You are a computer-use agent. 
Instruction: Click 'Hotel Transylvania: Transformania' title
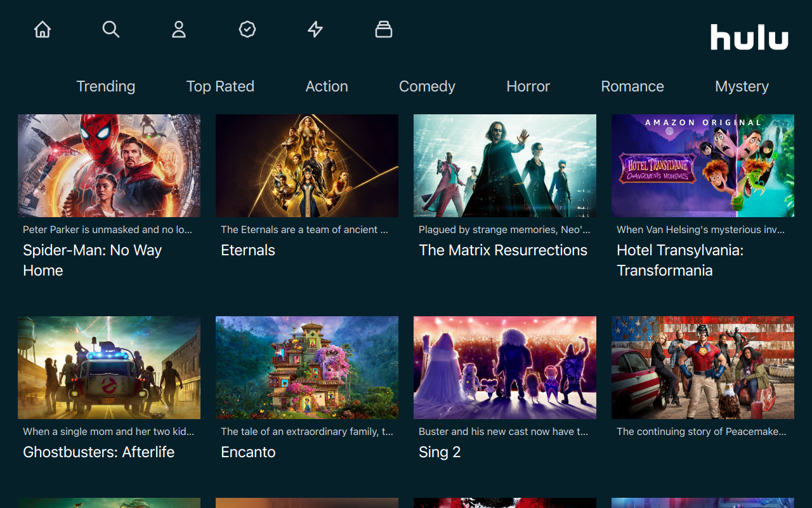coord(680,260)
